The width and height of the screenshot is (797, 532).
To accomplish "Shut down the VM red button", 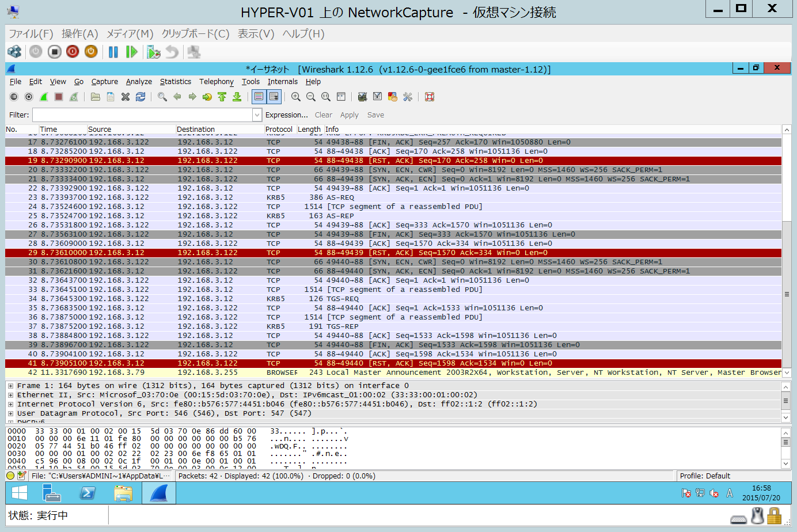I will click(73, 52).
